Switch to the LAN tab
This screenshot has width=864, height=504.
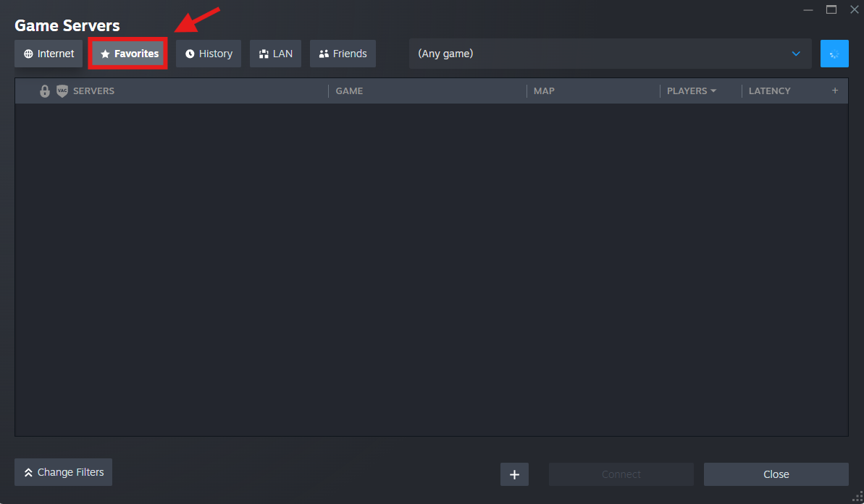[275, 54]
